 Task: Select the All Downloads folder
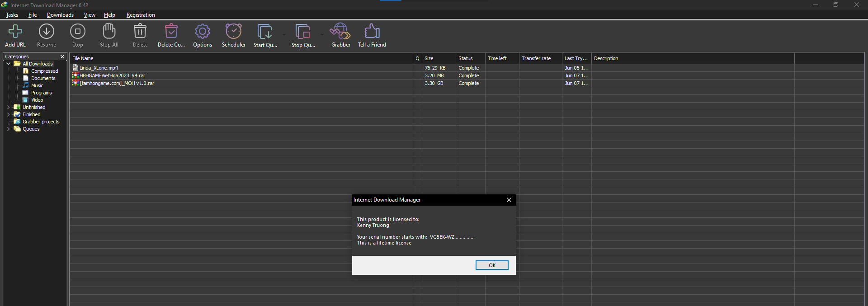(x=38, y=64)
